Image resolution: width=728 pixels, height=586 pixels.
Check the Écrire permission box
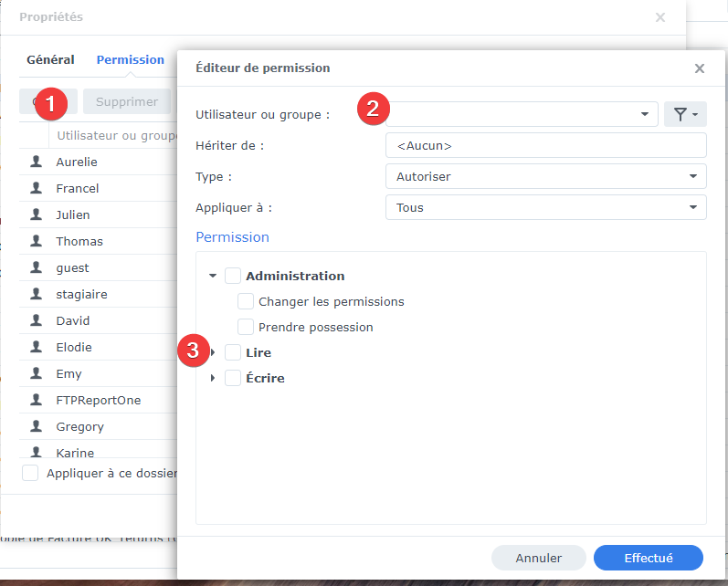pos(233,378)
